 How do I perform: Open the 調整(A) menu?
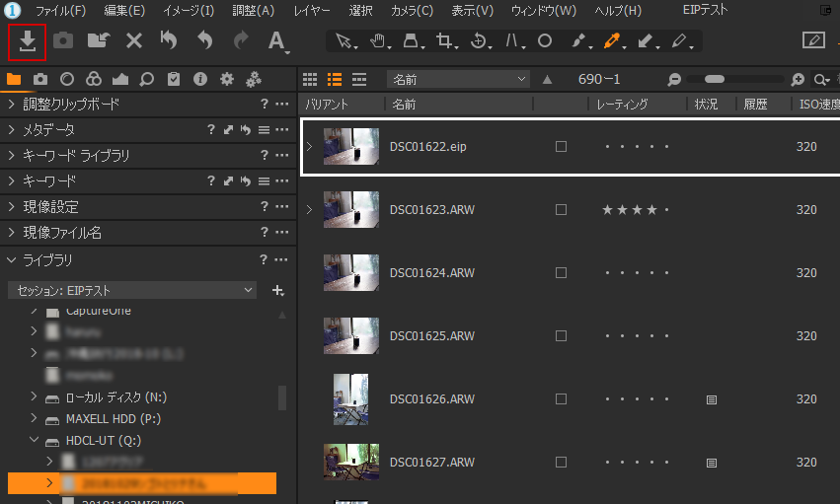click(254, 11)
